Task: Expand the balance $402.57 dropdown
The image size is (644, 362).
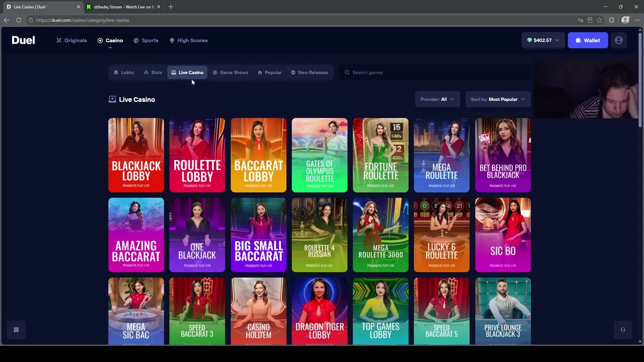Action: coord(543,40)
